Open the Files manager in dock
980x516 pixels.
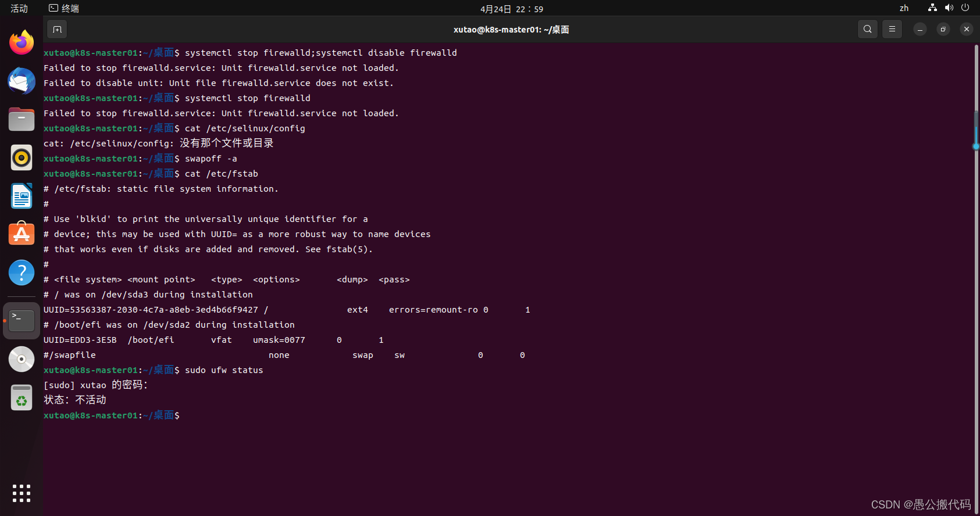[x=22, y=119]
